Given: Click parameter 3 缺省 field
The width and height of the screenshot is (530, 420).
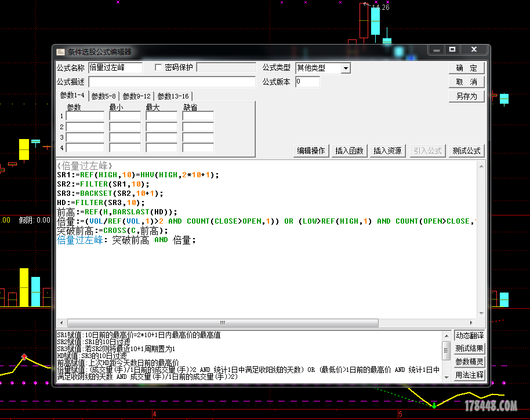Looking at the screenshot, I should (198, 137).
